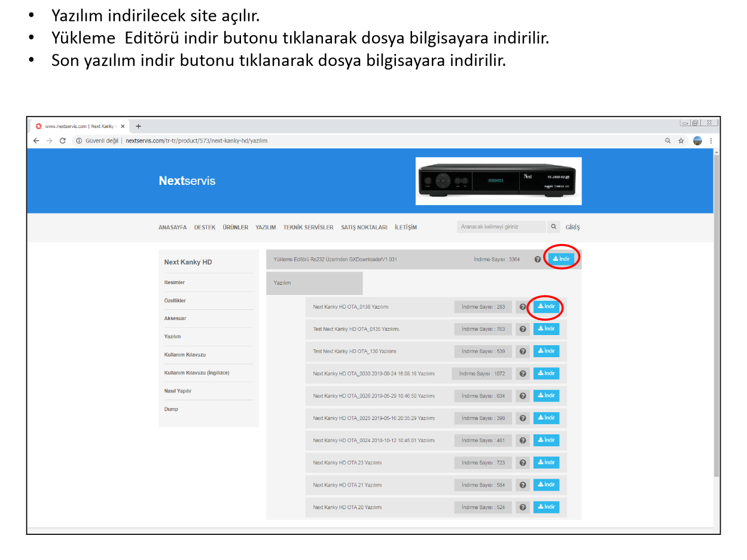Click help icon for OTA_0024 row

[523, 440]
